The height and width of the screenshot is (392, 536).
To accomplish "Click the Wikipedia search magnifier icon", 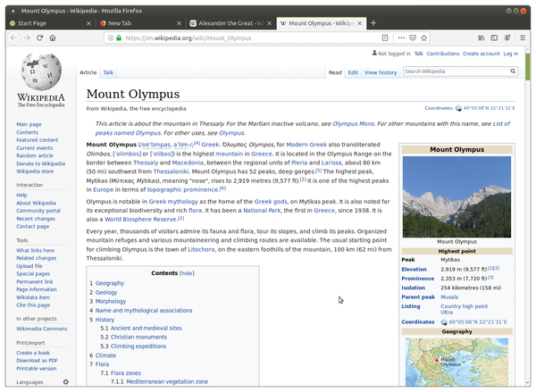I will (x=513, y=71).
